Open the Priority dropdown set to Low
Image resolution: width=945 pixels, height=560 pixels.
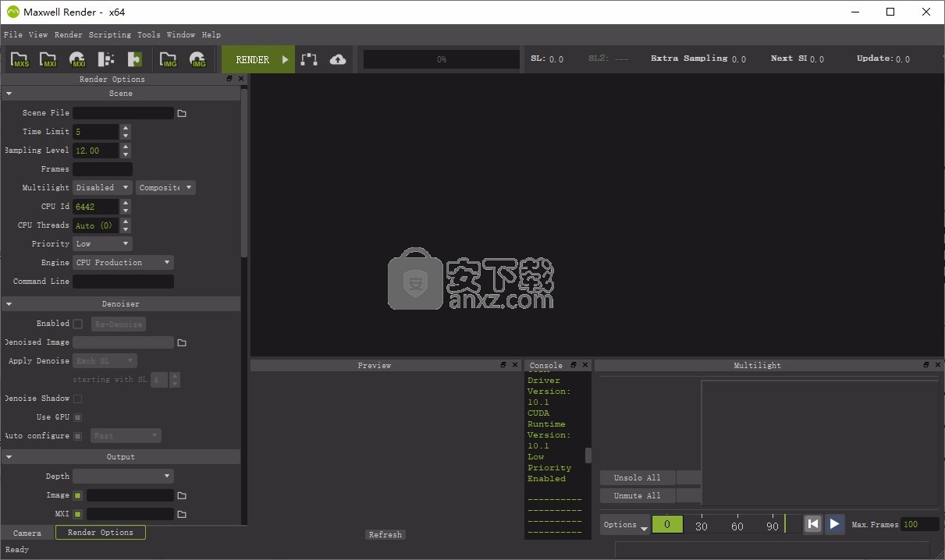102,244
